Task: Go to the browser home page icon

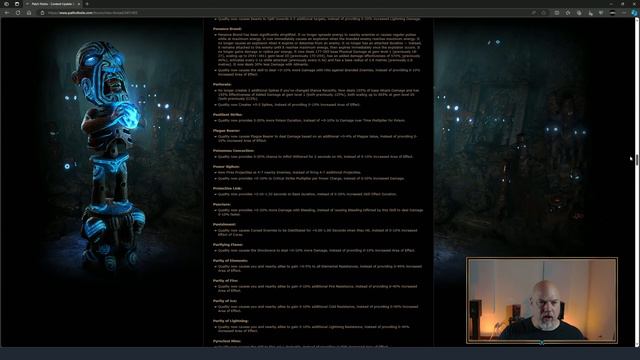Action: tap(29, 13)
